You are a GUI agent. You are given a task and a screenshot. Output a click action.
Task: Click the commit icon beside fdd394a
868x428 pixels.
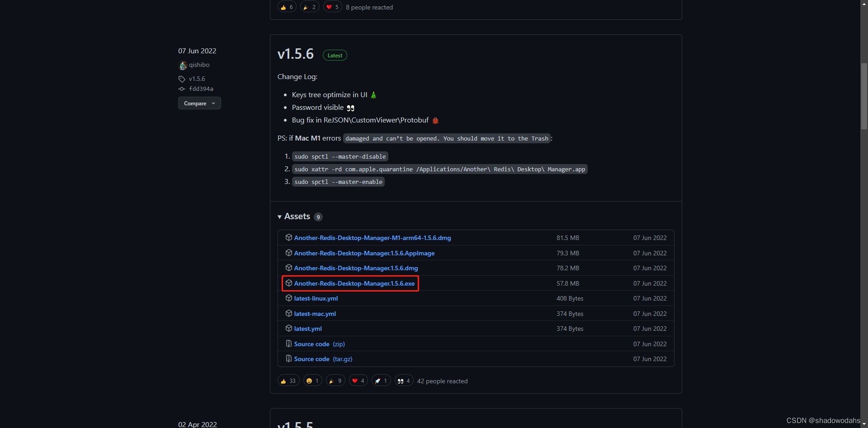tap(182, 89)
